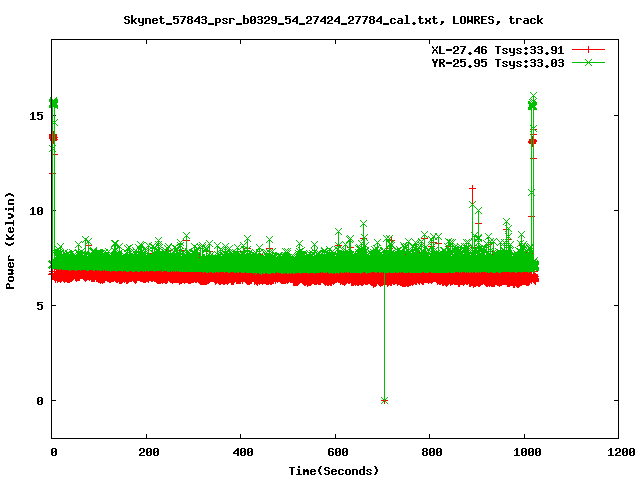Screen dimensions: 640x480
Task: Click the y-axis tick label 0
Action: tap(40, 401)
